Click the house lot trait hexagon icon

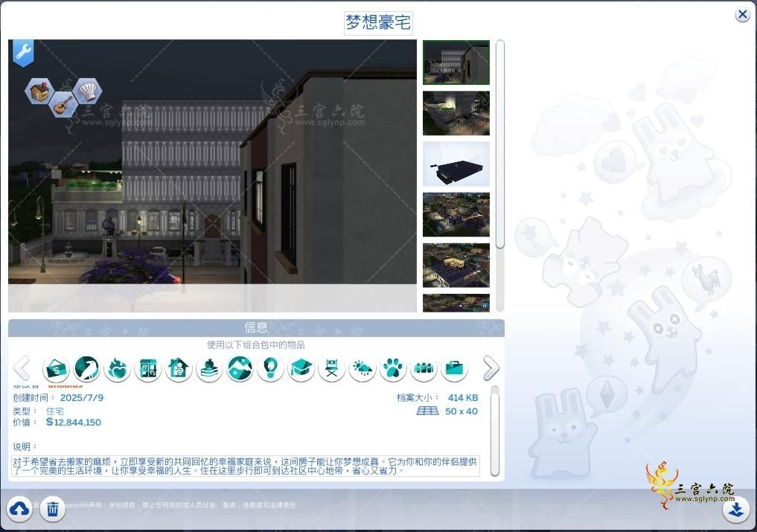39,91
